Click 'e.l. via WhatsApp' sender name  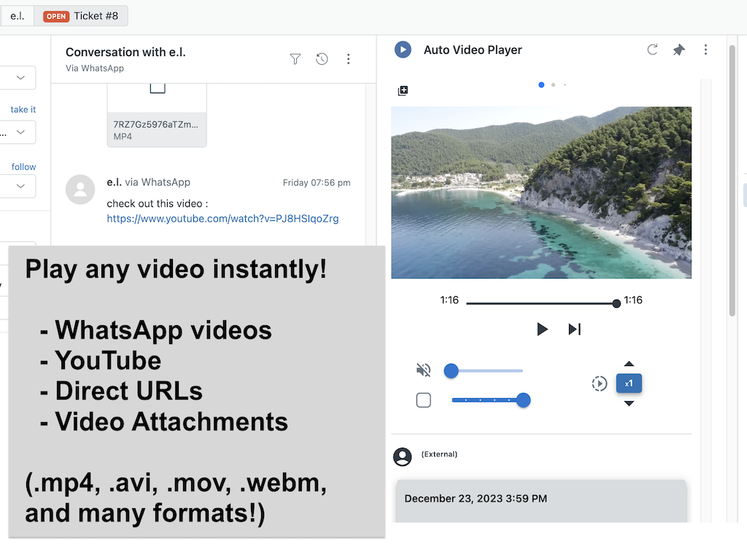point(149,182)
